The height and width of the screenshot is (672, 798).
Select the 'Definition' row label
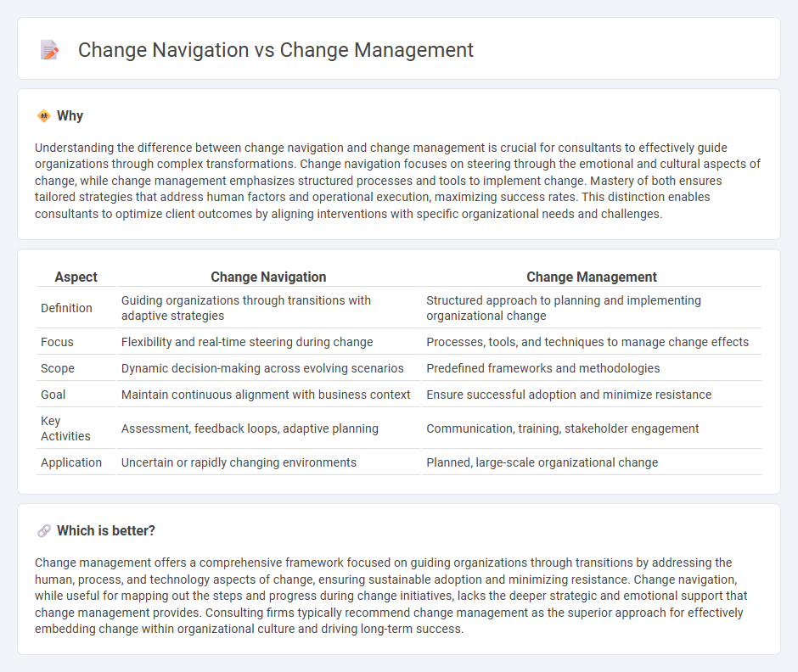click(66, 308)
